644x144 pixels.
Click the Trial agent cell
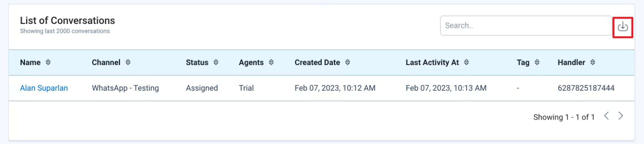(x=246, y=88)
